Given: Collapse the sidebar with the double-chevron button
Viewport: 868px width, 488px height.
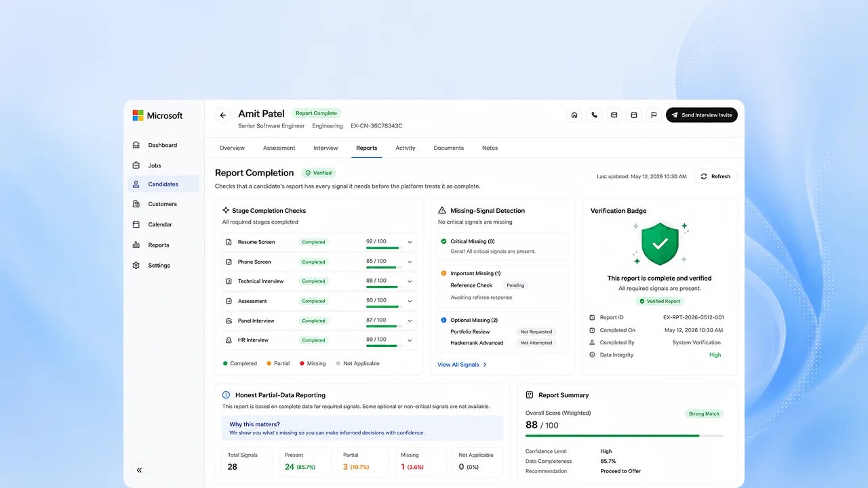Looking at the screenshot, I should 140,470.
